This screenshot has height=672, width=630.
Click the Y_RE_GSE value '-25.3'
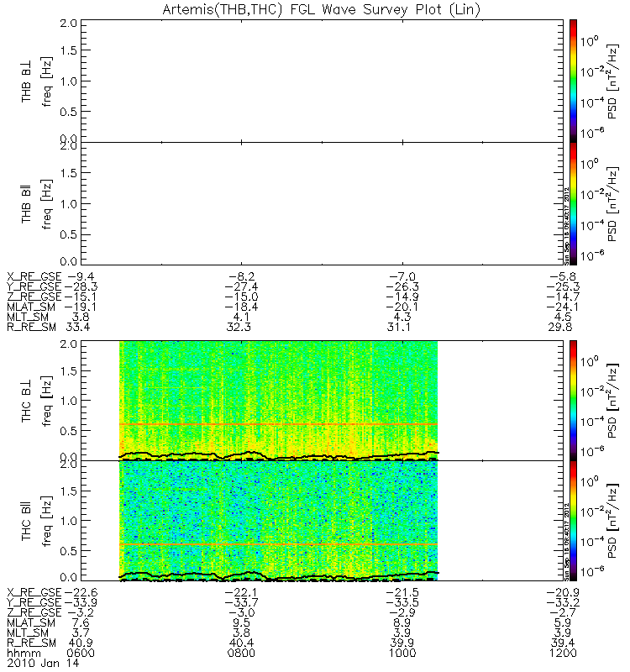(563, 286)
